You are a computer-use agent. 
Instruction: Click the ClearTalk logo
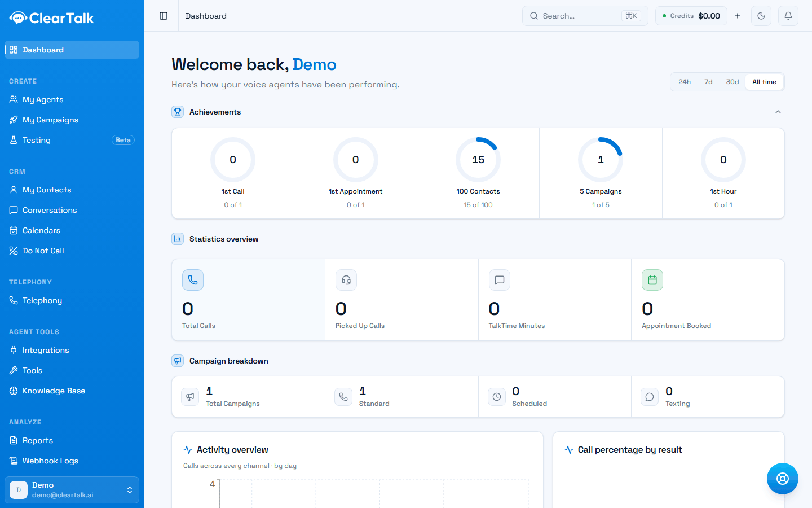(x=51, y=18)
